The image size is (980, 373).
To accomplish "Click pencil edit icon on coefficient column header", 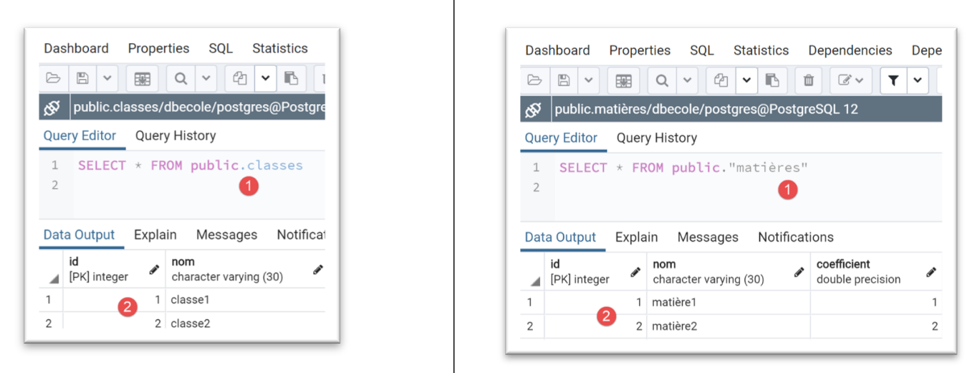I will [931, 272].
